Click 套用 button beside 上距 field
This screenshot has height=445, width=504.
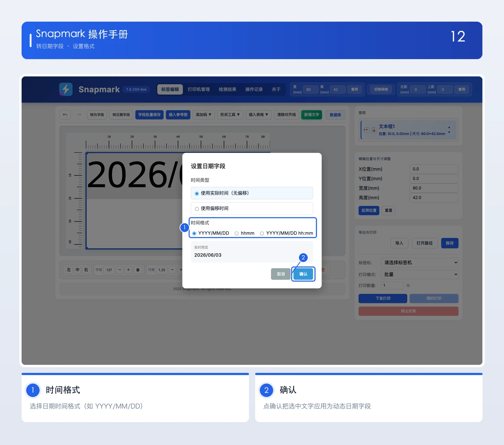pos(462,89)
